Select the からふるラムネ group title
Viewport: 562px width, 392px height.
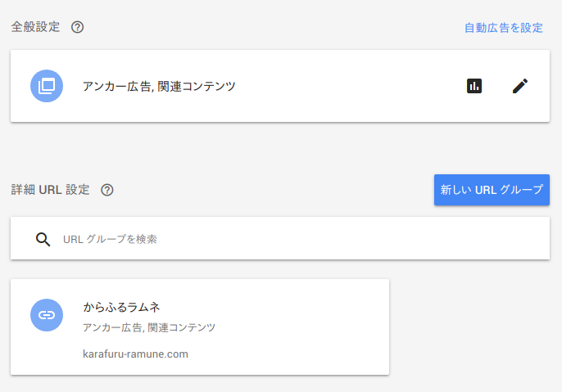121,307
